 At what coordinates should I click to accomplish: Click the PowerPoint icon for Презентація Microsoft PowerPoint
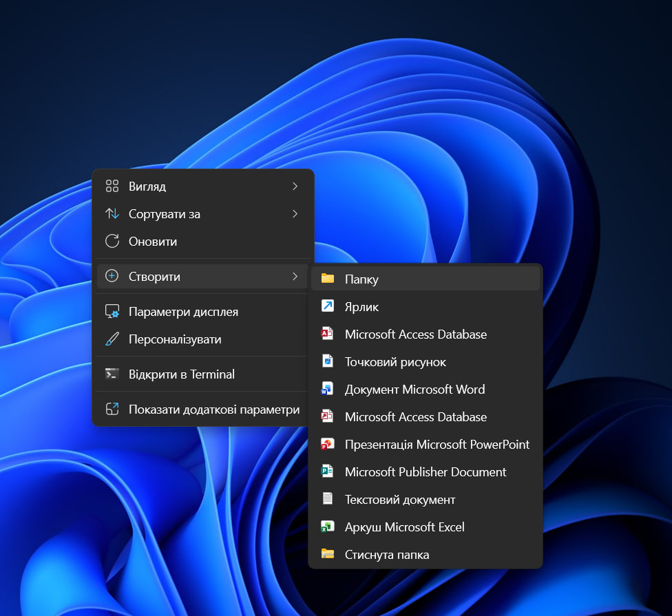[328, 444]
